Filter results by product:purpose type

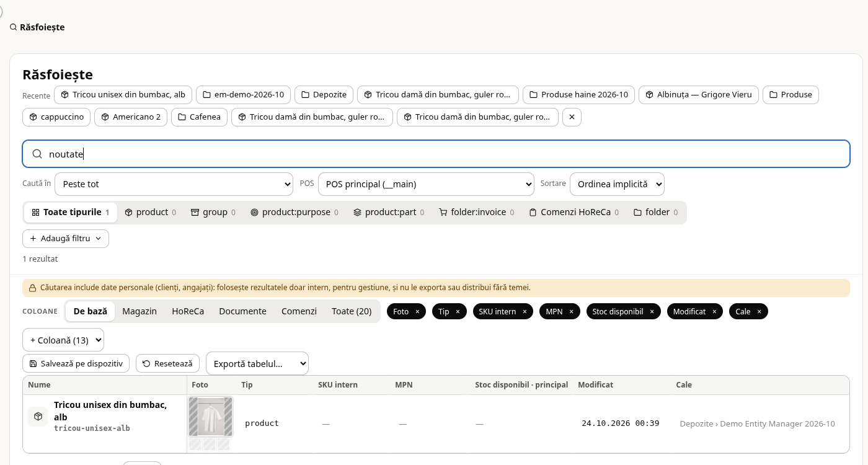pos(294,213)
